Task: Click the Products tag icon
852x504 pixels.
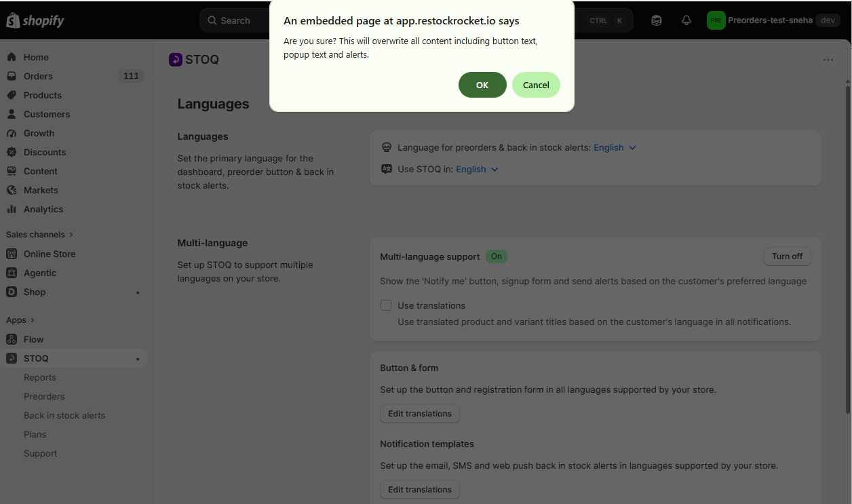Action: click(x=12, y=95)
